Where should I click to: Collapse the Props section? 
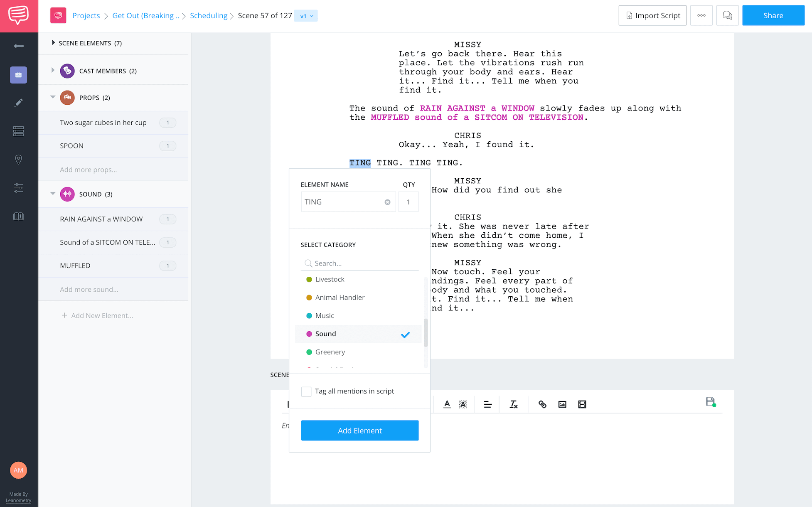53,97
